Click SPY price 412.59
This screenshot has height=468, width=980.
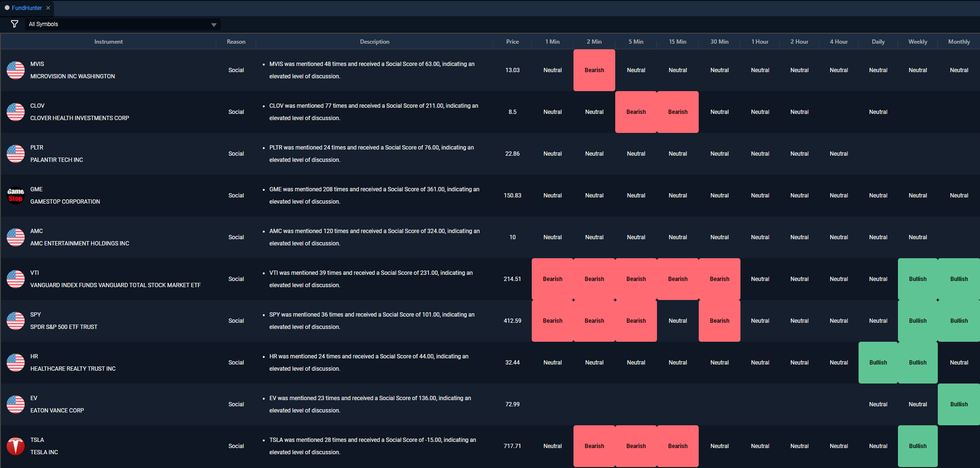pos(512,321)
